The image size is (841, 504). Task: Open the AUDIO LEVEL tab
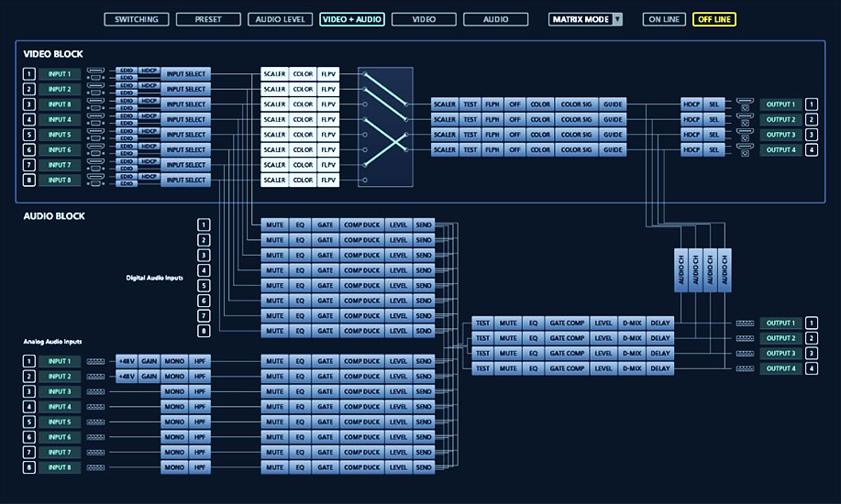click(280, 19)
